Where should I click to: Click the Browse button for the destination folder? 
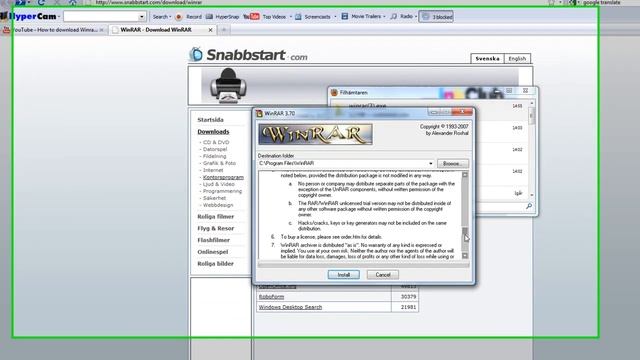pos(453,163)
